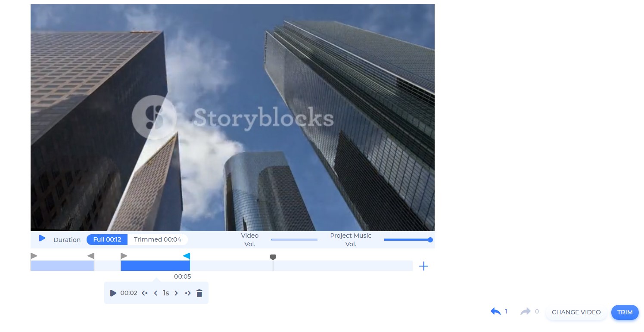644x332 pixels.
Task: Click the selected segment's grey start flag
Action: click(124, 256)
